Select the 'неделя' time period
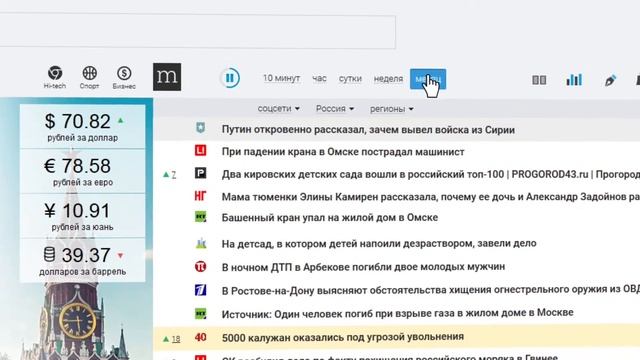 point(388,78)
